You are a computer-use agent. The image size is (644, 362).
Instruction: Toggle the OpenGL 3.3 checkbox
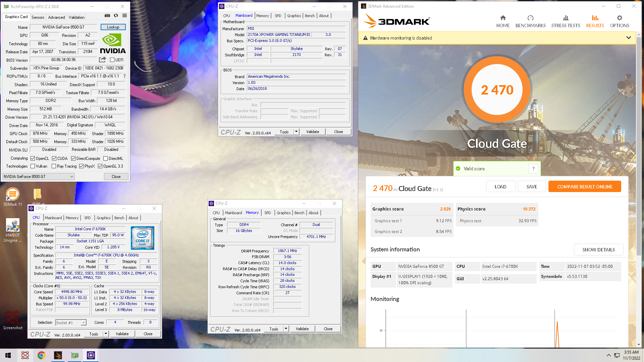pyautogui.click(x=100, y=166)
